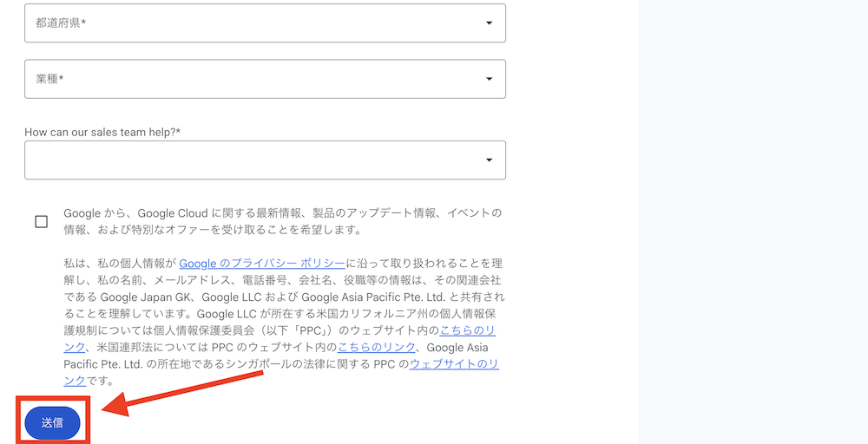Click the caret arrow in sales help field
The image size is (868, 444).
(x=489, y=160)
